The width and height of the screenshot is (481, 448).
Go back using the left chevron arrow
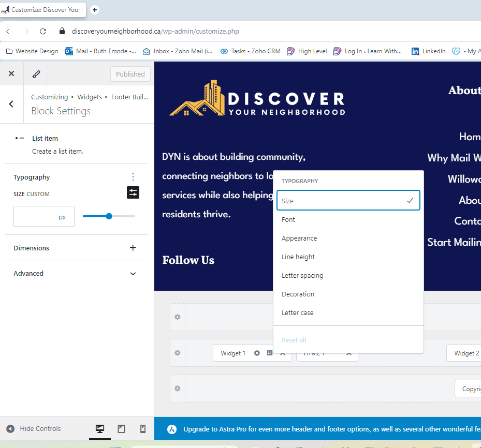pyautogui.click(x=11, y=104)
